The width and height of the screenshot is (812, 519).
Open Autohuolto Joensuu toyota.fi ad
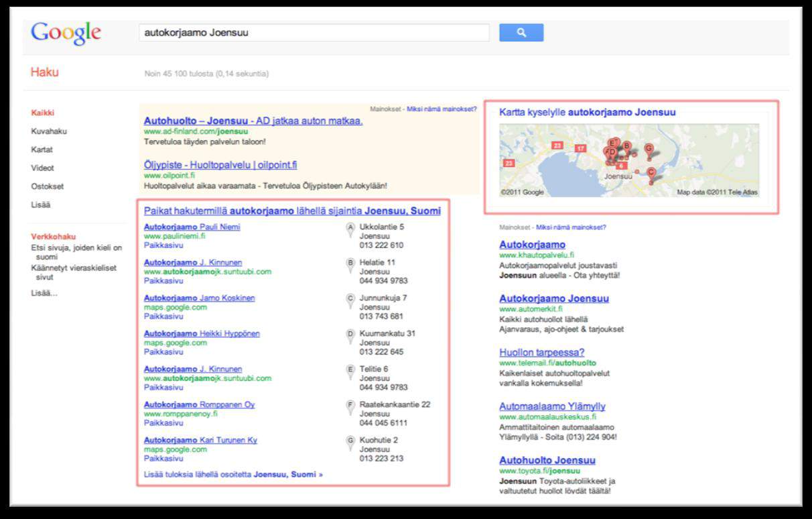547,460
